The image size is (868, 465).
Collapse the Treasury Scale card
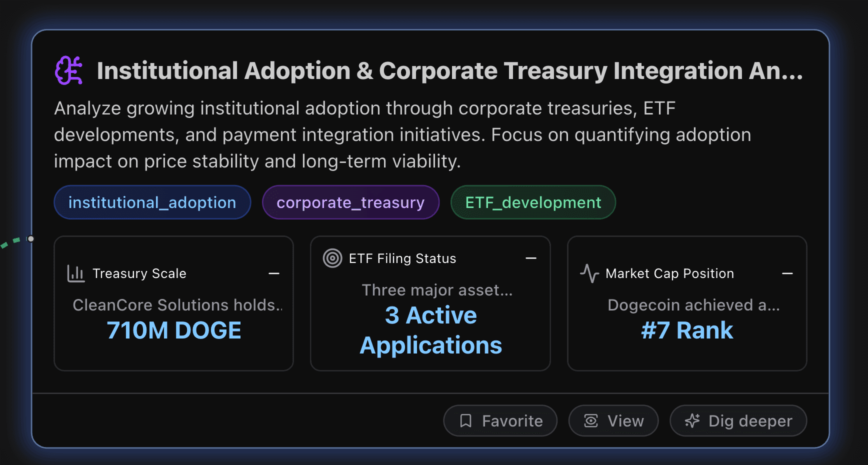274,273
